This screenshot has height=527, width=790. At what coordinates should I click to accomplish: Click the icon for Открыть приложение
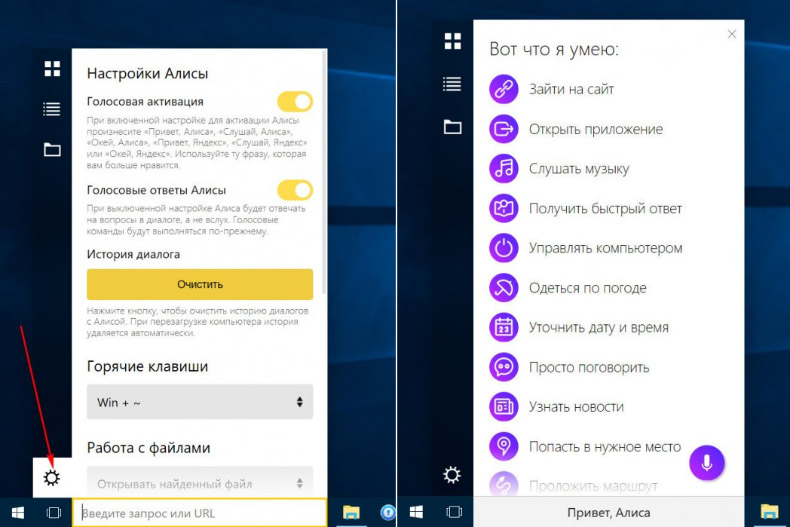(x=504, y=129)
